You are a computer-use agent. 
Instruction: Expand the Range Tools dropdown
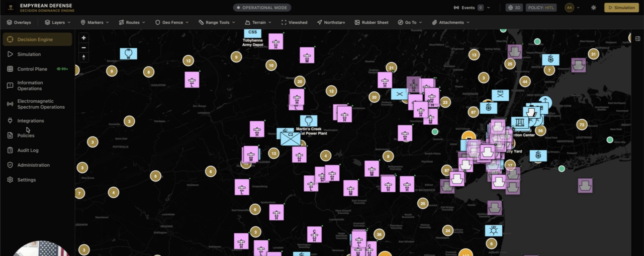217,23
